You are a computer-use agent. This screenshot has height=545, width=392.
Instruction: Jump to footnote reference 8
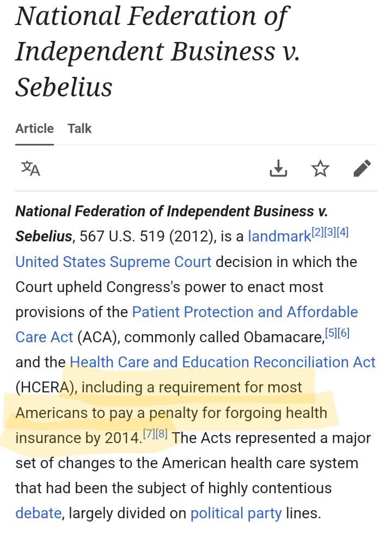click(x=162, y=433)
